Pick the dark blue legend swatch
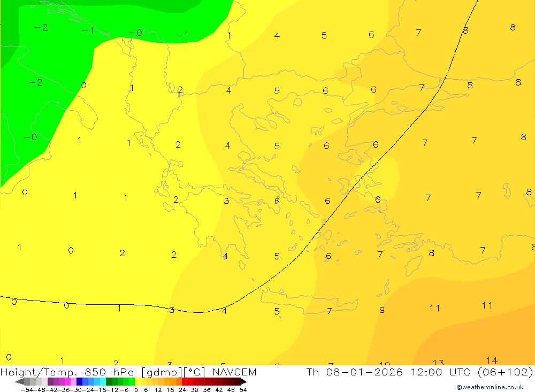The width and height of the screenshot is (535, 392). tap(79, 382)
